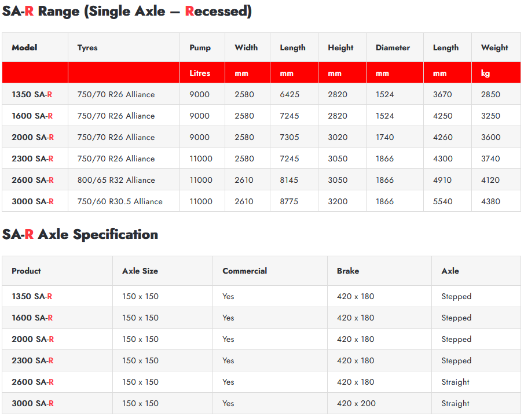Click the SA-R Axle Specification heading

click(x=80, y=234)
